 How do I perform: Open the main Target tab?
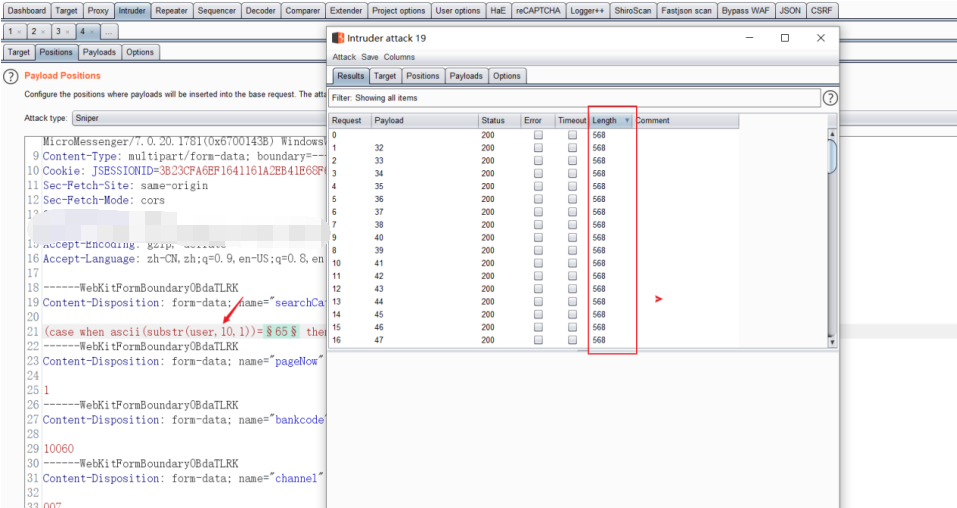66,10
